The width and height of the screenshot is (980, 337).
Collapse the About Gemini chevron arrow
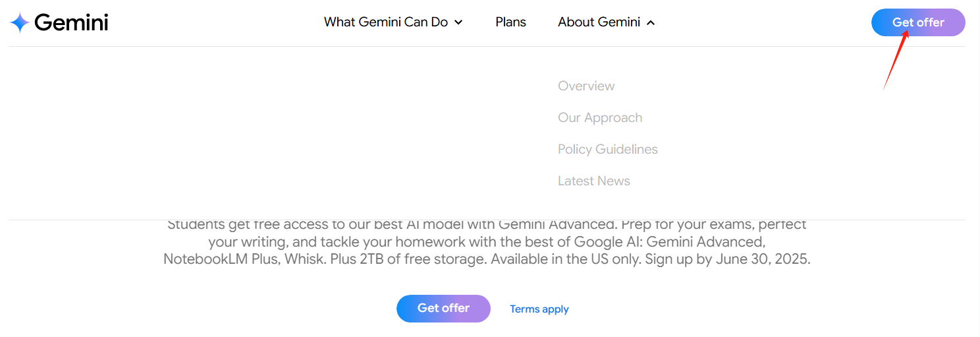651,22
